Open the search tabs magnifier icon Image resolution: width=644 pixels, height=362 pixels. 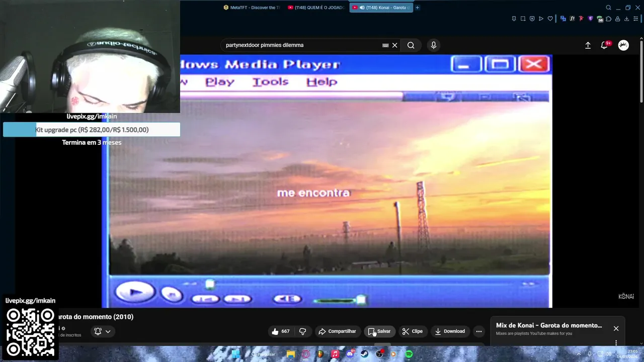(608, 8)
